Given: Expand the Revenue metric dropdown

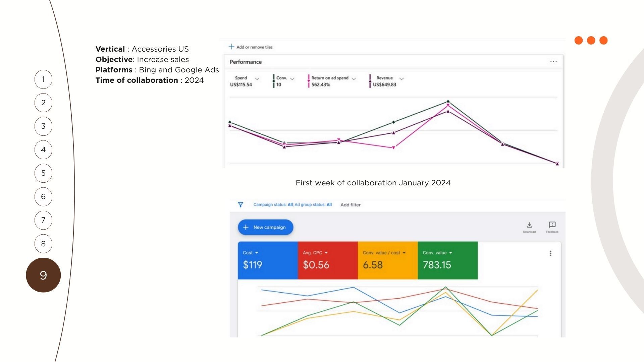Looking at the screenshot, I should [401, 79].
